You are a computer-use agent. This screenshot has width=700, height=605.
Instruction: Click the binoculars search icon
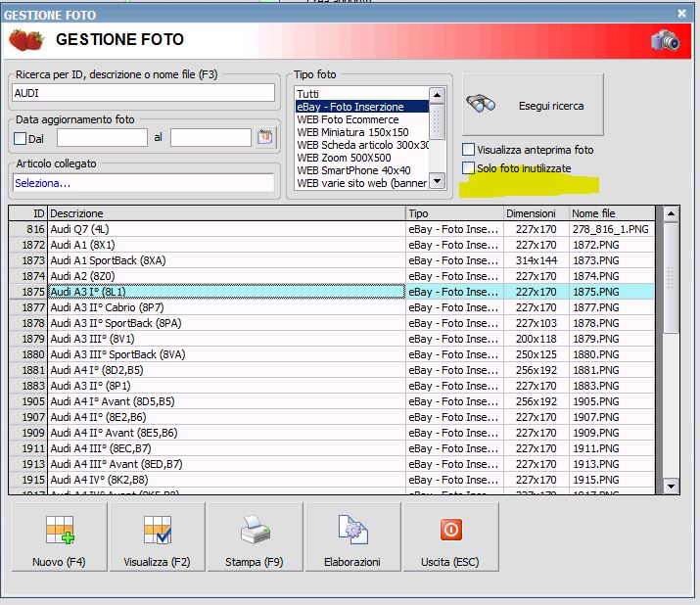pos(481,105)
